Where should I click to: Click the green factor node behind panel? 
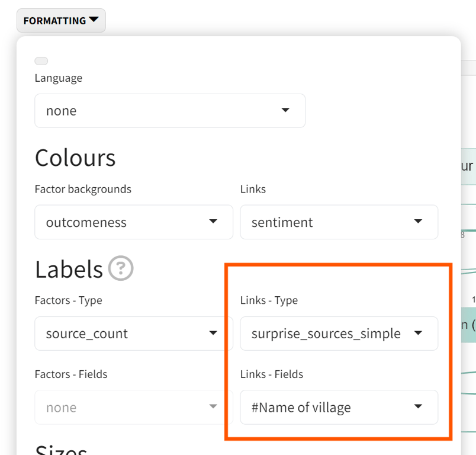tap(468, 325)
